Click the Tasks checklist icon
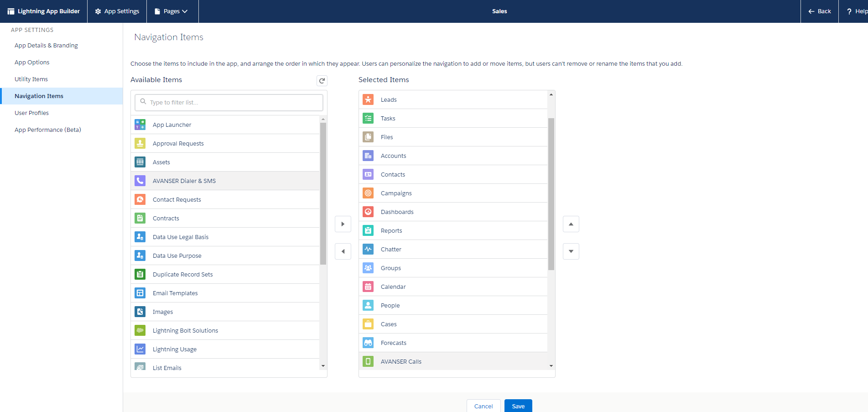The height and width of the screenshot is (412, 868). [x=368, y=118]
